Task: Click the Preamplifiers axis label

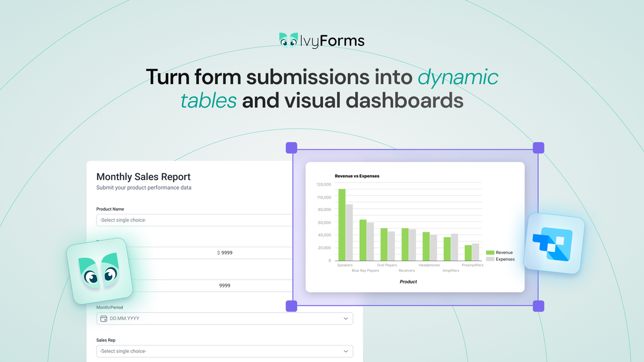Action: point(473,265)
